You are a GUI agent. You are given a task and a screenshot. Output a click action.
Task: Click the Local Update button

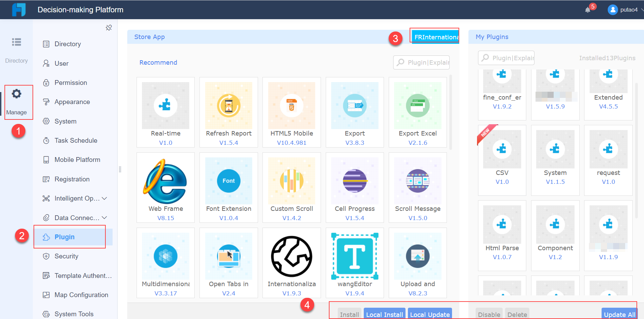pos(430,314)
